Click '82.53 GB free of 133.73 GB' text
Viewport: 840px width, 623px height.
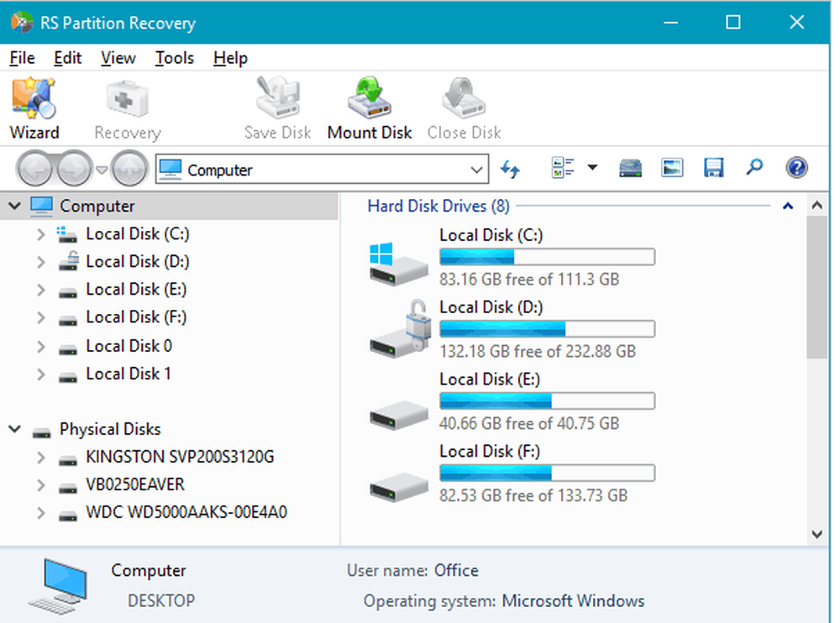click(533, 495)
